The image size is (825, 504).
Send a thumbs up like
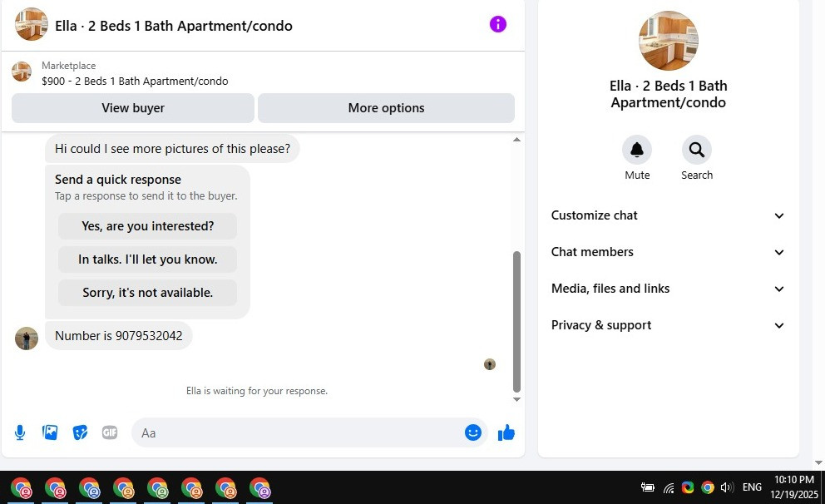click(506, 432)
